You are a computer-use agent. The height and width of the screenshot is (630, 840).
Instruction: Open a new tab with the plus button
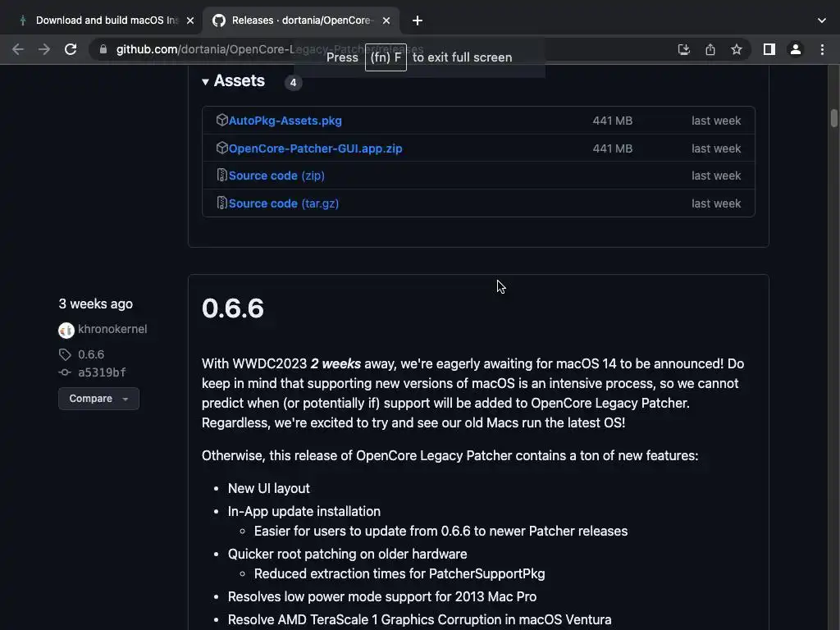[x=418, y=21]
